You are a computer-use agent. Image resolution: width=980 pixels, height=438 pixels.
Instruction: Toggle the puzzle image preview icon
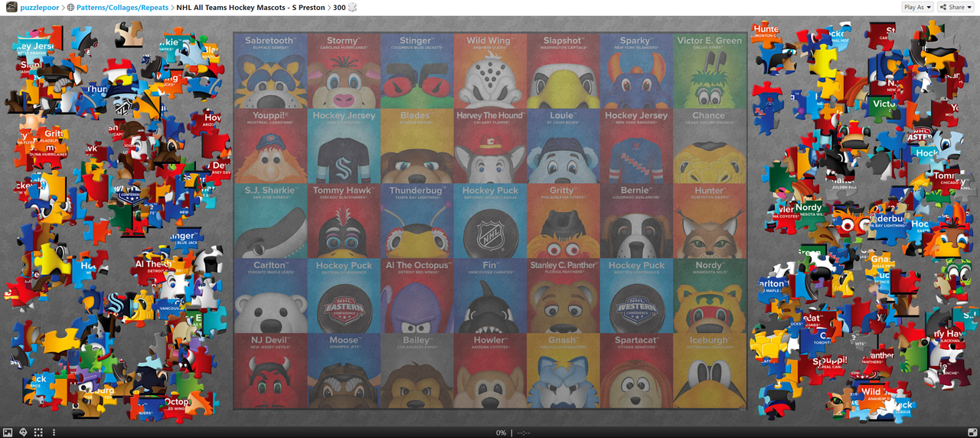(8, 433)
